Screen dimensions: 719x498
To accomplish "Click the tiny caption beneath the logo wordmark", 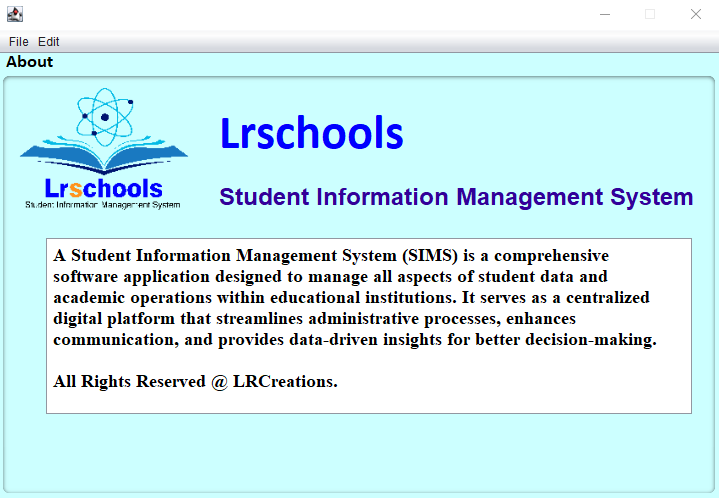I will (102, 205).
